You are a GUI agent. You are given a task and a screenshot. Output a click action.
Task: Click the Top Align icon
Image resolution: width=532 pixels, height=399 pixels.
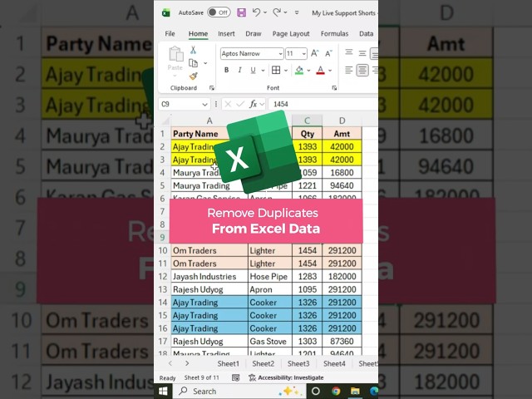coord(349,53)
